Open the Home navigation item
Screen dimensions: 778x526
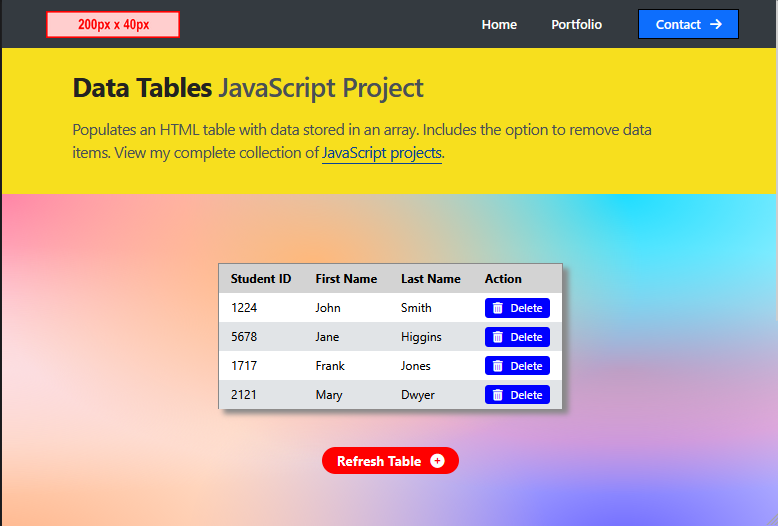click(x=499, y=24)
